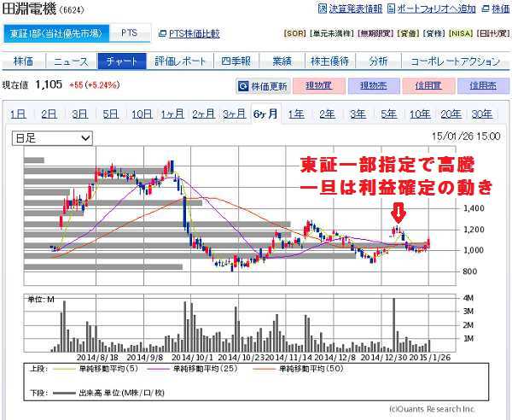The width and height of the screenshot is (512, 420).
Task: Select the 5日 chart period
Action: [x=110, y=114]
